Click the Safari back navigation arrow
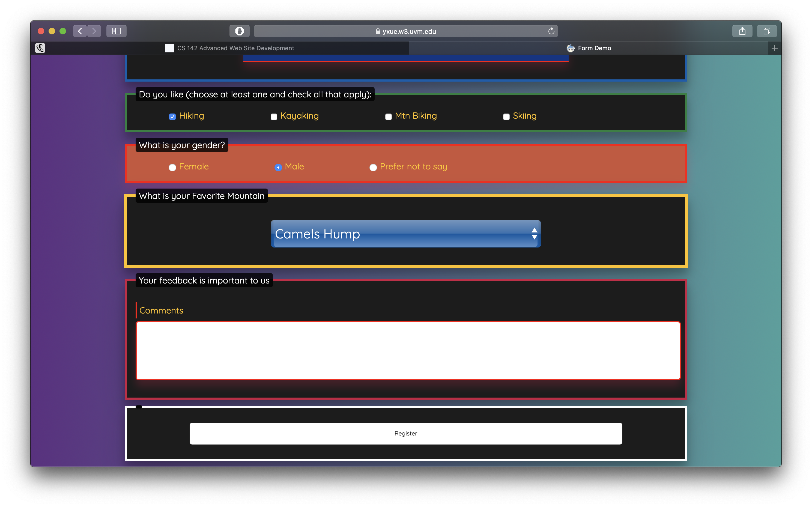 coord(80,31)
